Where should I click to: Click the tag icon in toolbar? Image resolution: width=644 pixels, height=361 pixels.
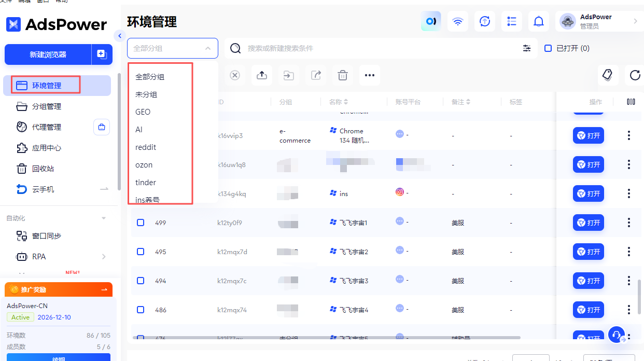pos(608,75)
